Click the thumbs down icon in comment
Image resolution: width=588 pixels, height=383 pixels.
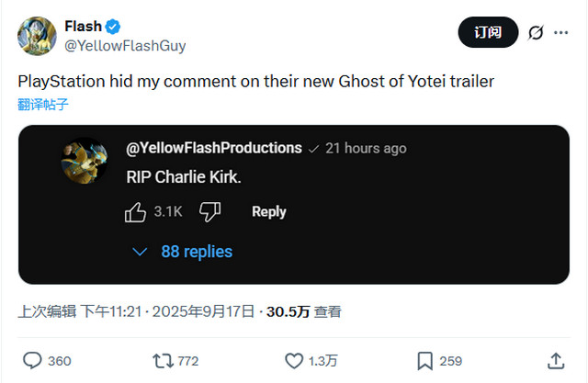[x=210, y=211]
